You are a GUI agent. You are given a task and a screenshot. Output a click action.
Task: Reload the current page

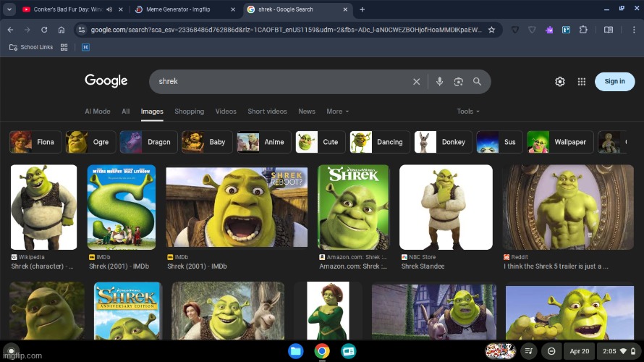pyautogui.click(x=44, y=30)
